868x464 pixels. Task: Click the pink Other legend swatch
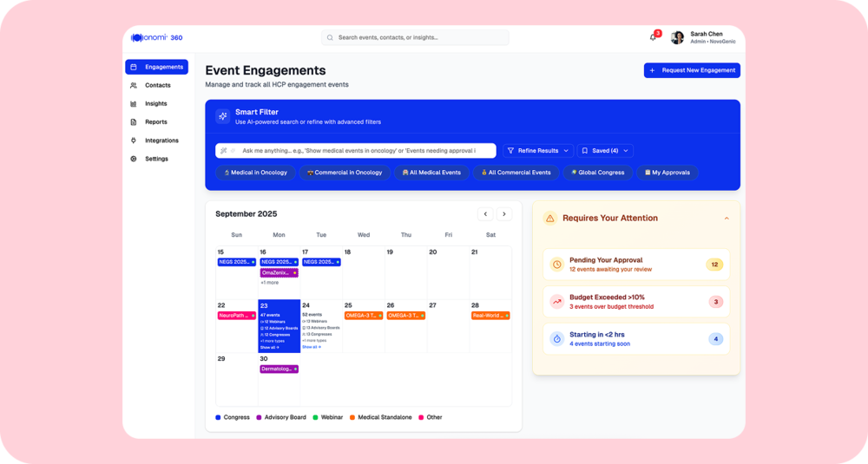[x=421, y=417]
